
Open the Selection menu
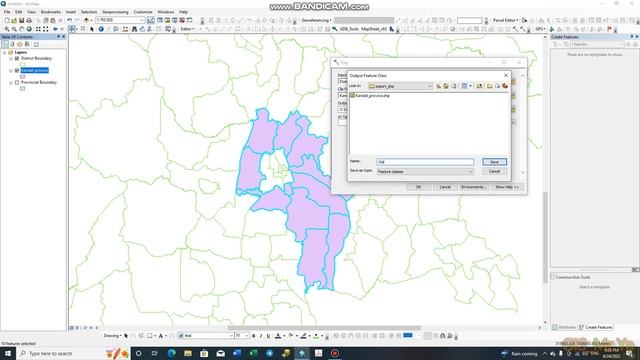point(89,12)
